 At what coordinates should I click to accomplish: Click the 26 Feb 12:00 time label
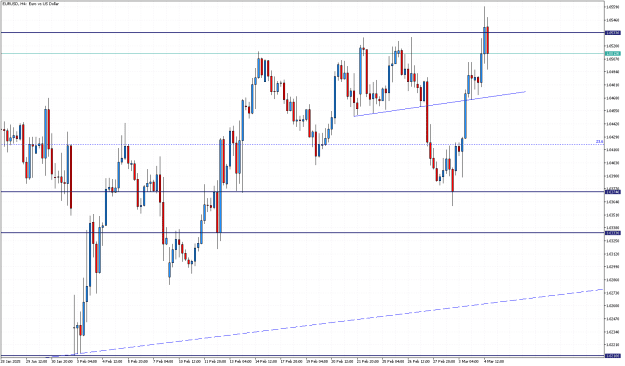pyautogui.click(x=419, y=361)
